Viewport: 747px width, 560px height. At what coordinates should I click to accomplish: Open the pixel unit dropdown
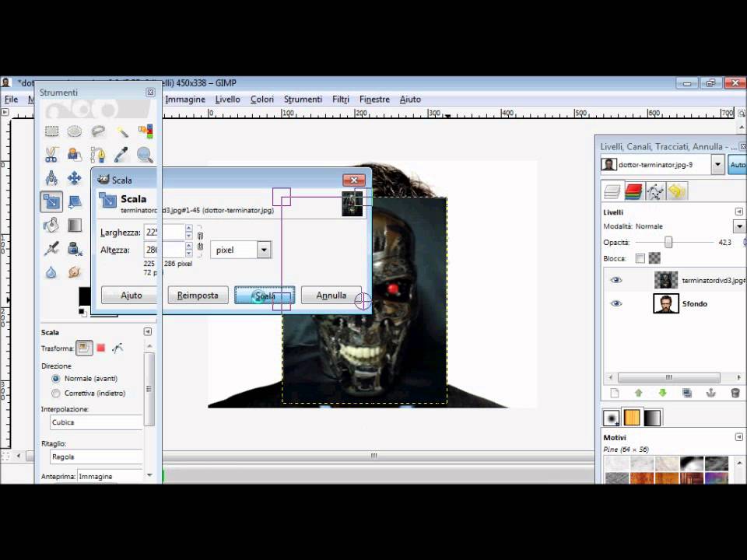tap(264, 250)
